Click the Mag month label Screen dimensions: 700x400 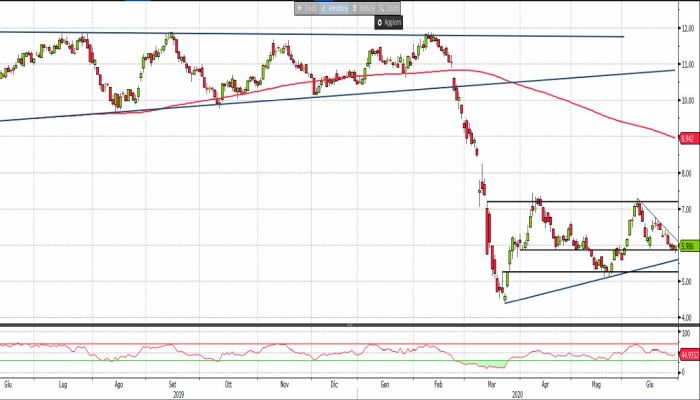[x=596, y=384]
